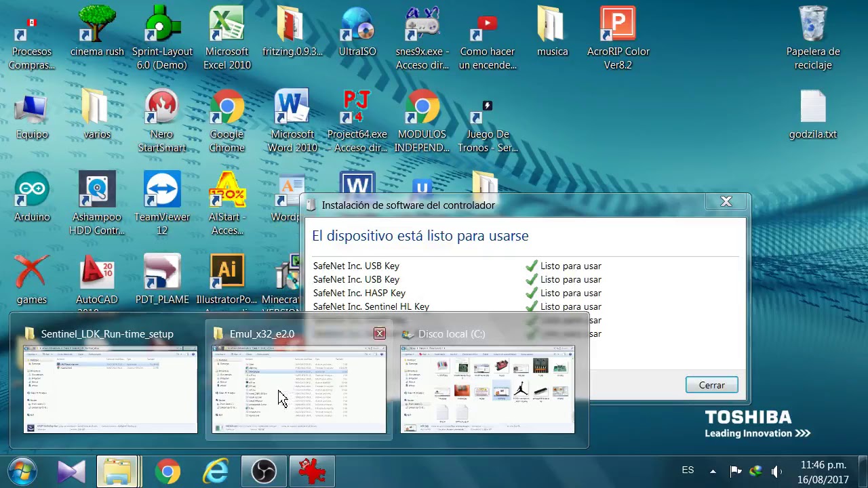Click the Cerrar button in driver dialog
The width and height of the screenshot is (868, 488).
click(712, 385)
